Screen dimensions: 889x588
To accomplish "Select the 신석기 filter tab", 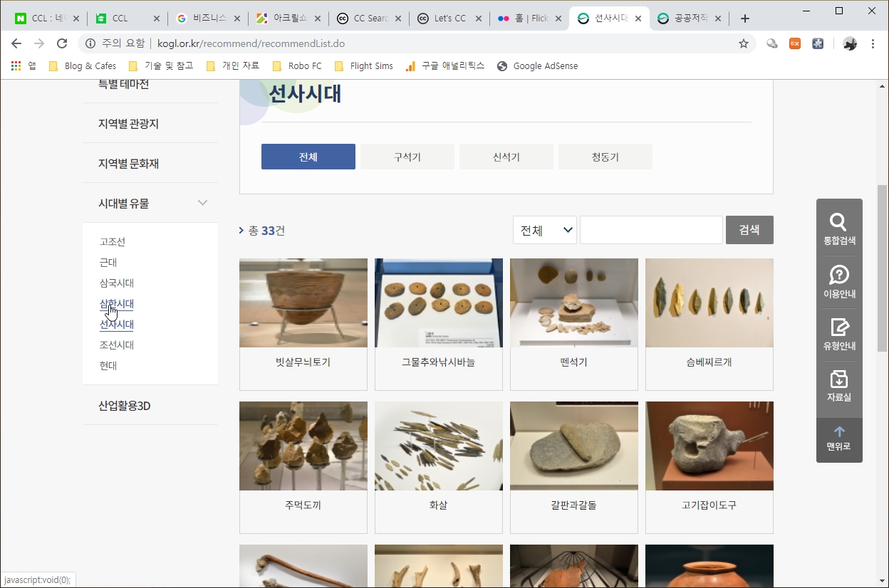I will pyautogui.click(x=506, y=157).
